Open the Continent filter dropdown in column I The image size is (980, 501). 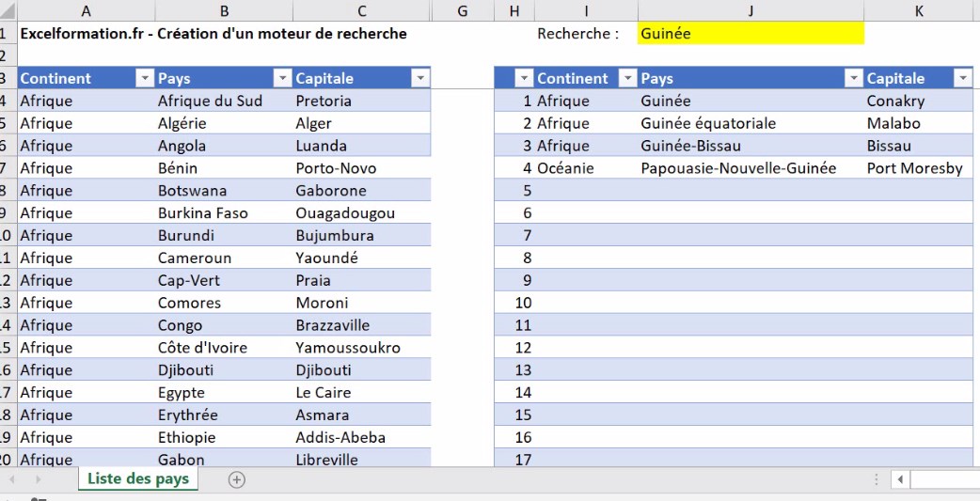(627, 78)
